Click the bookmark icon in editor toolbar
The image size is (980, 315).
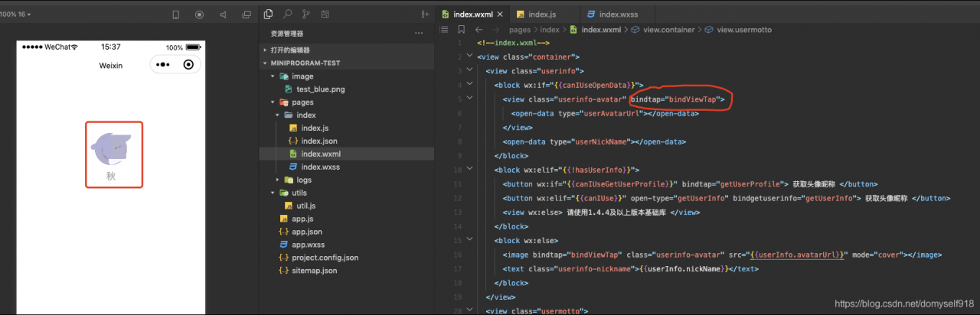pyautogui.click(x=461, y=30)
